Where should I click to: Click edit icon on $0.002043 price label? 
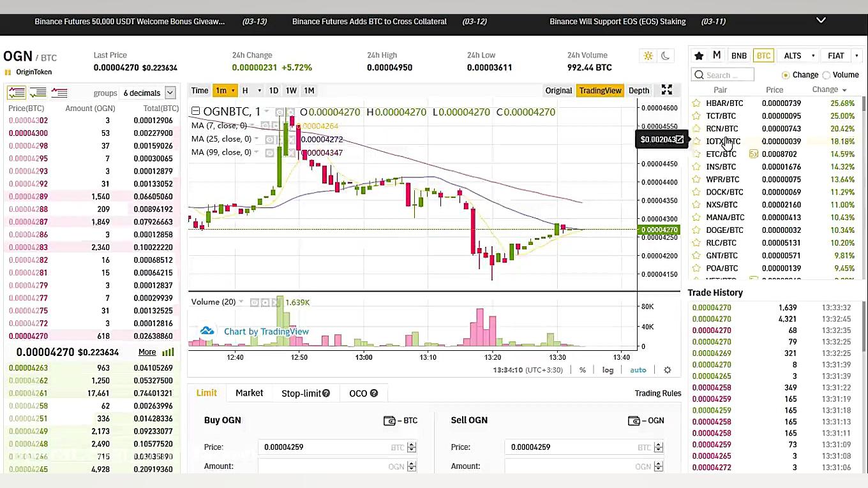(680, 139)
